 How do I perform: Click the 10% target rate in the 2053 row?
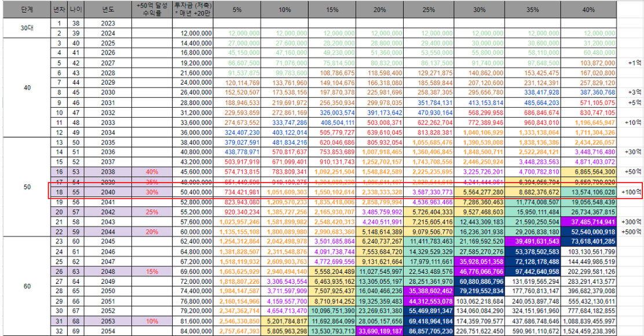(x=151, y=319)
